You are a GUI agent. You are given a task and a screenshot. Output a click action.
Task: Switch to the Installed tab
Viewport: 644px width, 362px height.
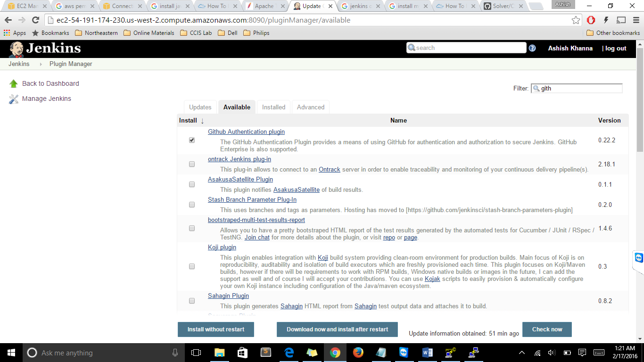(273, 107)
